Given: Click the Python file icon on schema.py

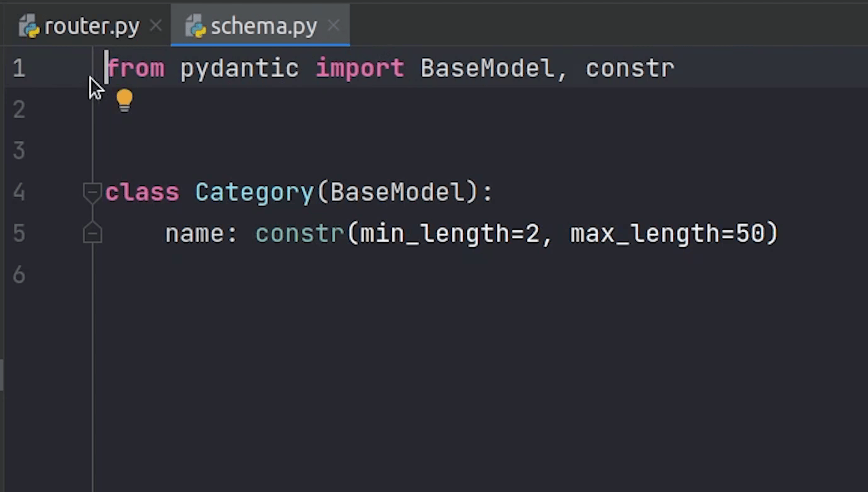Looking at the screenshot, I should (x=196, y=27).
